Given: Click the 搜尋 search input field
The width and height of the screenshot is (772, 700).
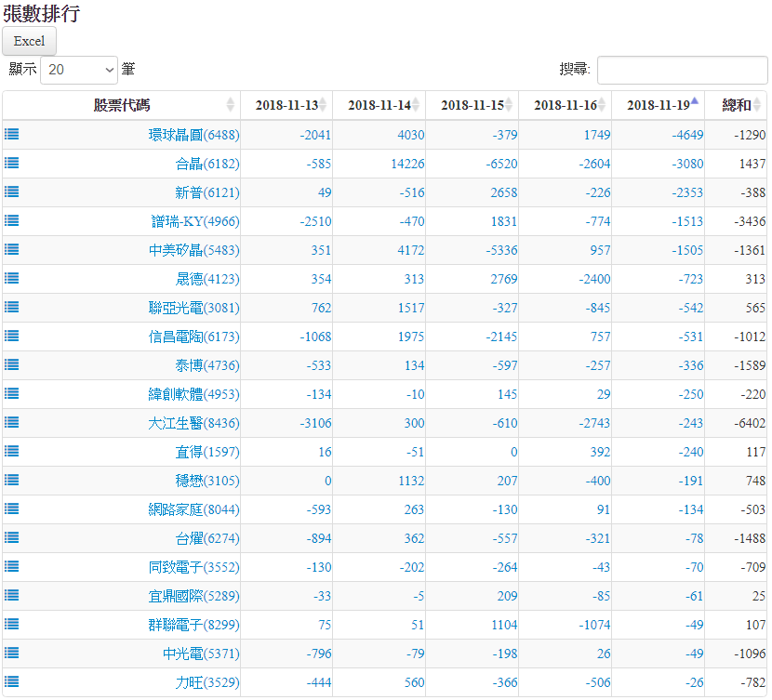Looking at the screenshot, I should 682,70.
